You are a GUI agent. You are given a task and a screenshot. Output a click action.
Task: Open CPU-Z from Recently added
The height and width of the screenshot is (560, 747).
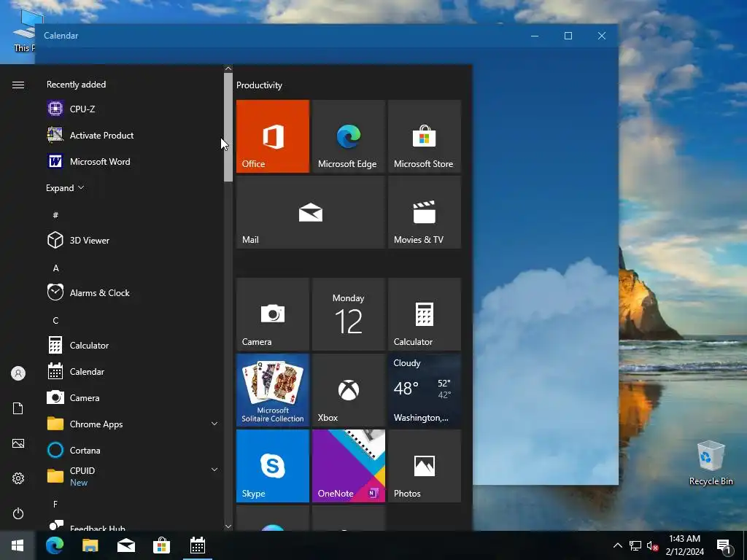tap(133, 109)
